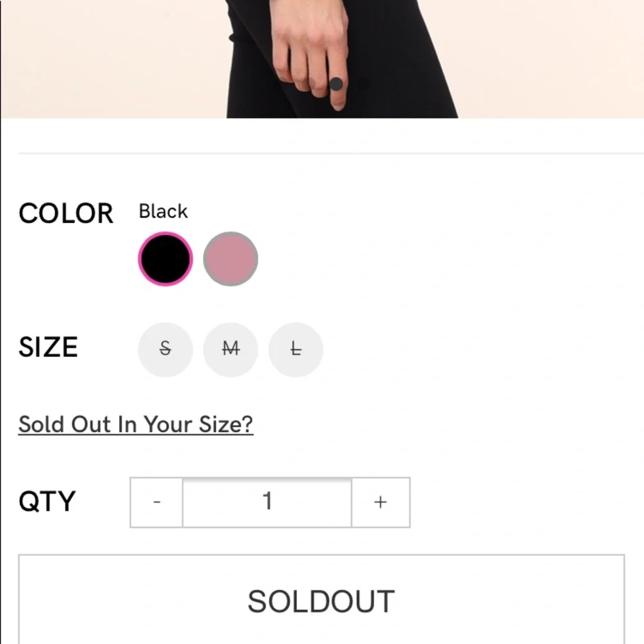Image resolution: width=644 pixels, height=644 pixels.
Task: Click the SOLDOUT button
Action: click(x=321, y=600)
